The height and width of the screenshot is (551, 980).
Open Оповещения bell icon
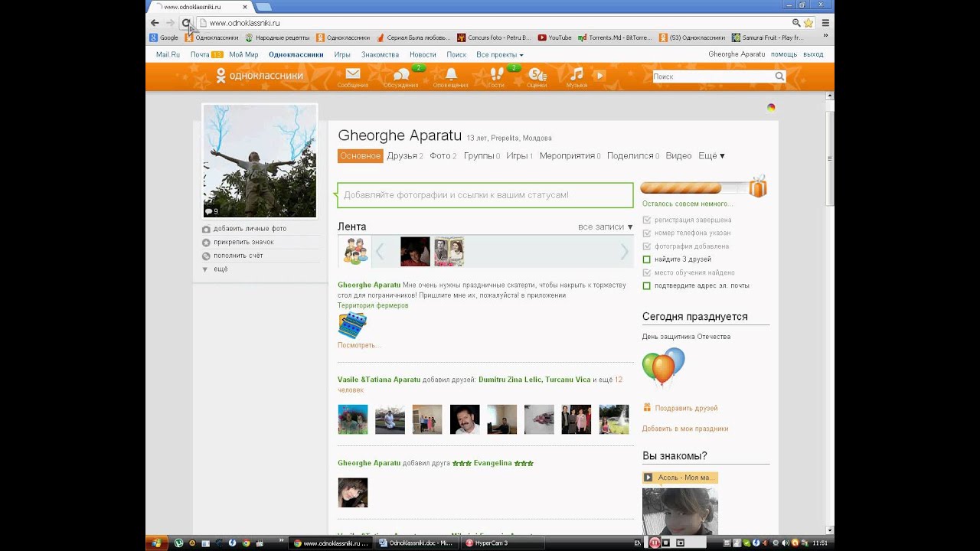451,74
